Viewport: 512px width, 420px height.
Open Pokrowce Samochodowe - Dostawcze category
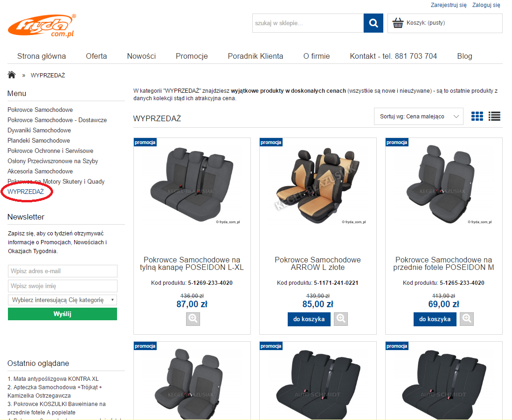tap(57, 120)
